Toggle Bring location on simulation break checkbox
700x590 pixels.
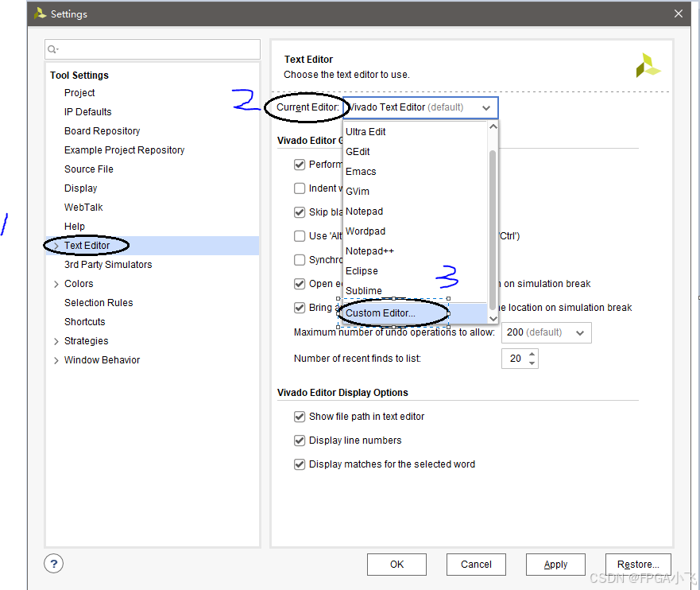point(299,308)
